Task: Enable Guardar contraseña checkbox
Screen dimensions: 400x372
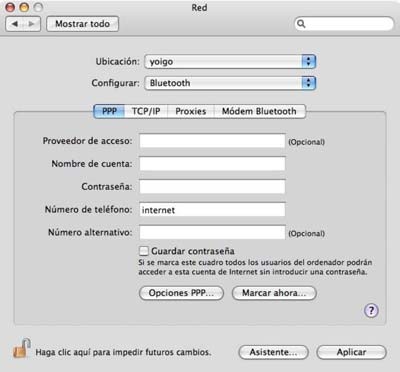Action: coord(144,251)
